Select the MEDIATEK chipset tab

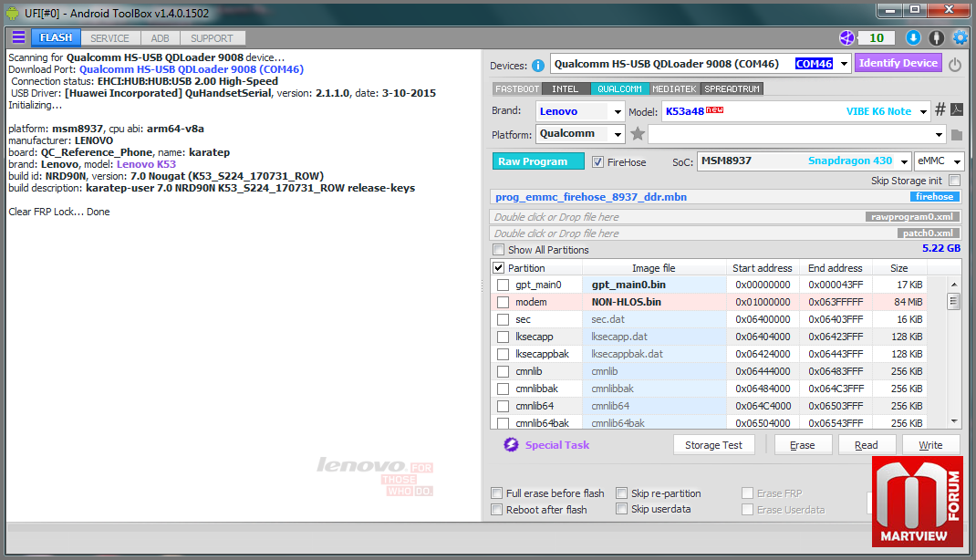click(673, 88)
